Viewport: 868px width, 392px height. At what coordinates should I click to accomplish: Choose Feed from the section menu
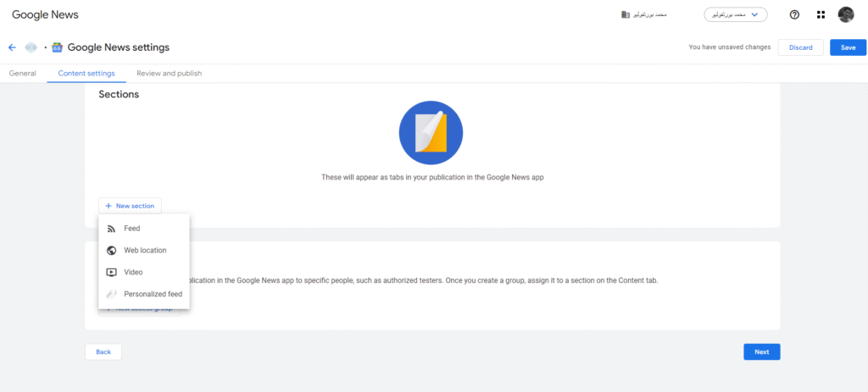[144, 229]
